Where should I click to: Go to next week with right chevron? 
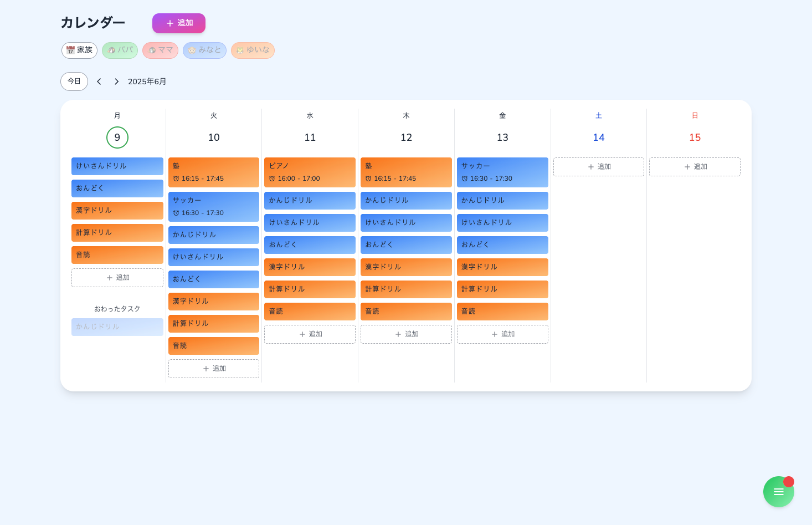tap(116, 81)
